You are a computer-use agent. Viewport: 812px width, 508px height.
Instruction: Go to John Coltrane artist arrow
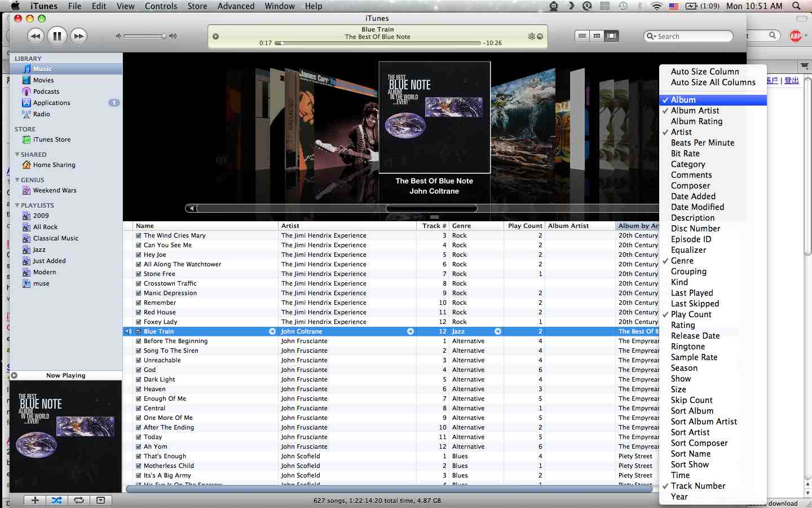[x=411, y=331]
